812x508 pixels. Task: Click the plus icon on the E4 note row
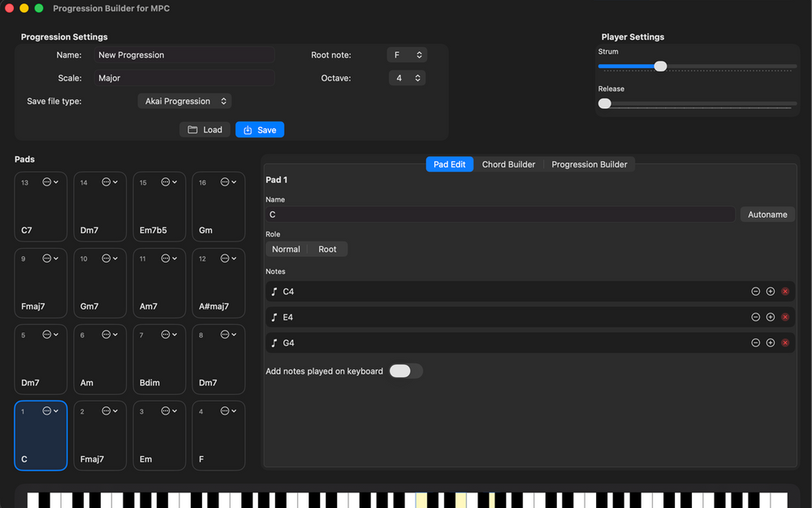coord(771,317)
